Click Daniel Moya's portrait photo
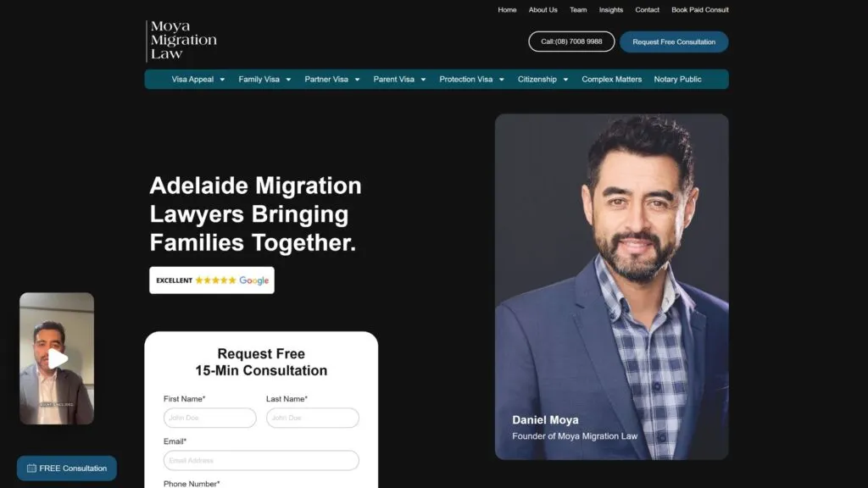The width and height of the screenshot is (868, 488). (x=612, y=286)
